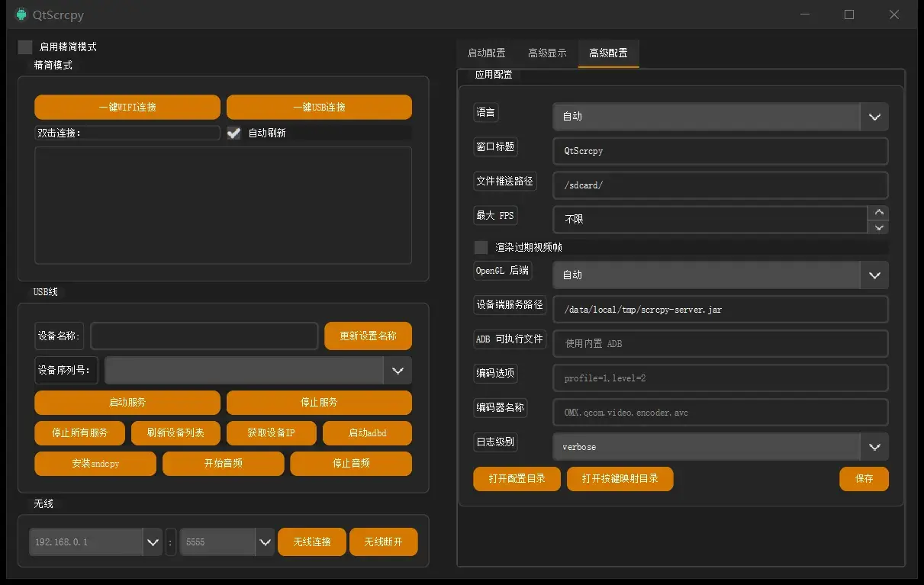Click the 双击连接 label text

coord(60,133)
